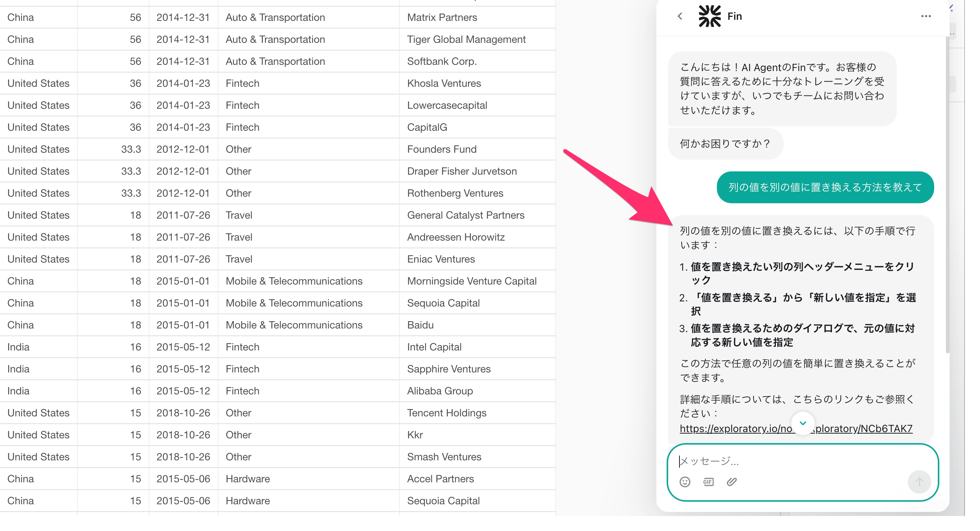The width and height of the screenshot is (980, 531).
Task: Click '2018-10-26' in the Tencent Holdings row
Action: 183,413
